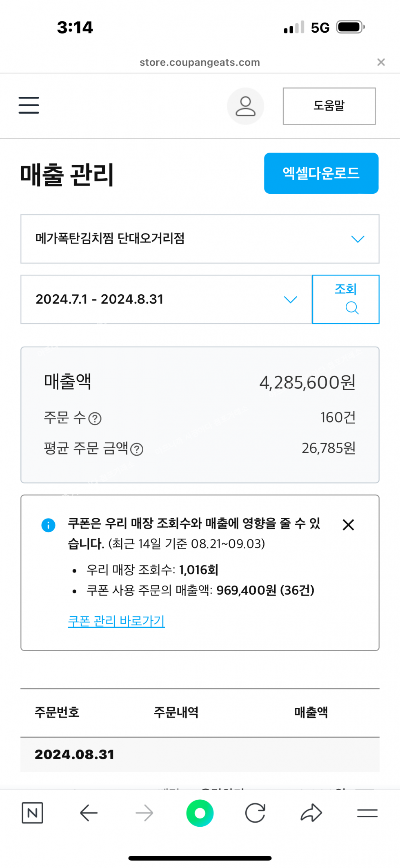
Task: Share the page using share arrow
Action: coord(311,813)
